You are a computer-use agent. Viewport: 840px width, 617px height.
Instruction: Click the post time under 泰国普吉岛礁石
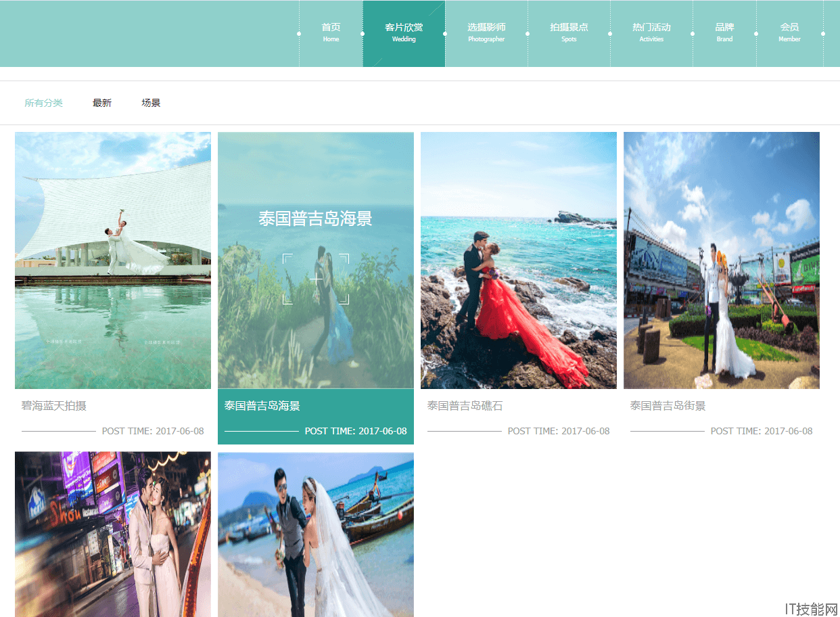[x=559, y=431]
